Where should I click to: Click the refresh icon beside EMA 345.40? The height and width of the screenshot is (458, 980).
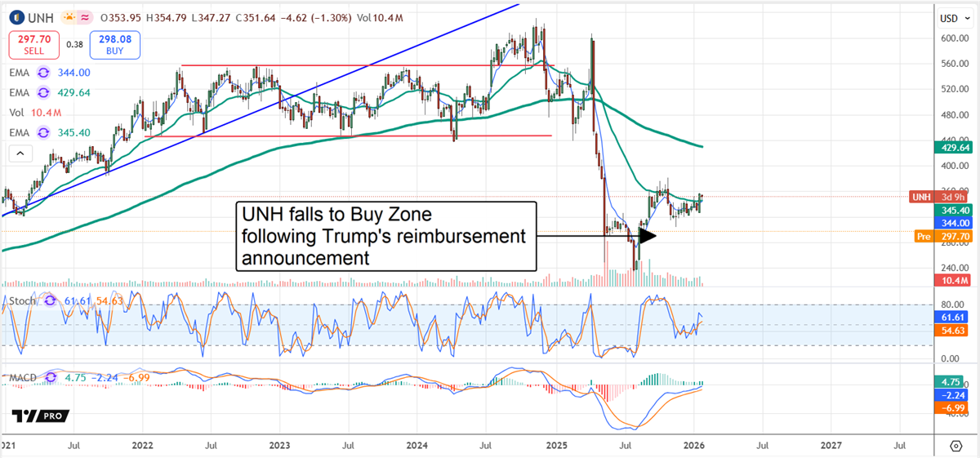42,134
